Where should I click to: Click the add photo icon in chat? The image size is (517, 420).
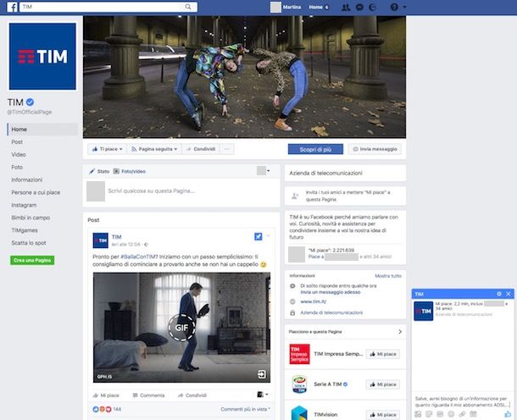[x=418, y=414]
